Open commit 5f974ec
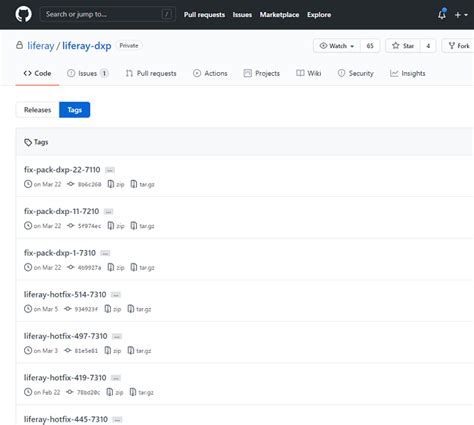Image resolution: width=474 pixels, height=425 pixels. click(84, 226)
